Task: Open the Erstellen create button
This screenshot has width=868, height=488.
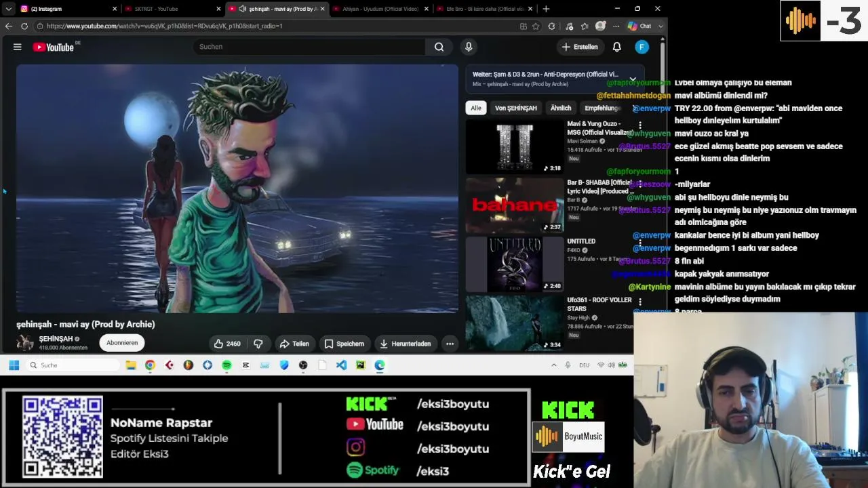Action: tap(580, 47)
